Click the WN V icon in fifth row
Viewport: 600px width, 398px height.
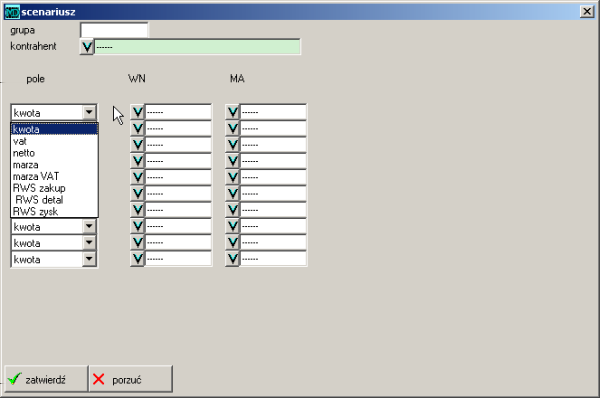[137, 177]
